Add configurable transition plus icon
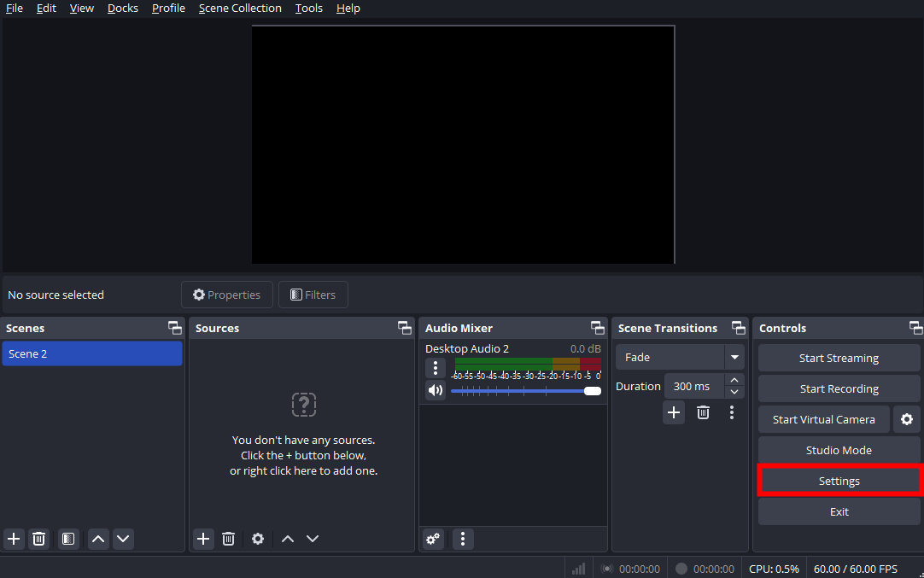Viewport: 924px width, 578px height. [x=674, y=412]
